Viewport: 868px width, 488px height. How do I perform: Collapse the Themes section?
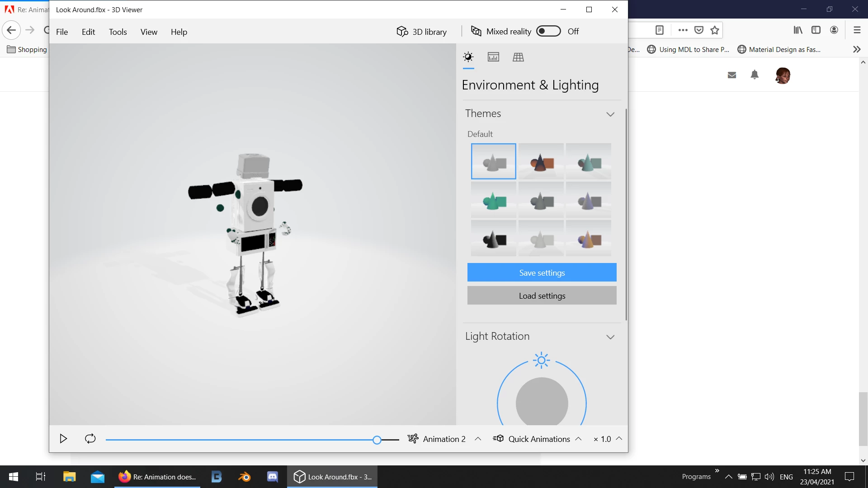tap(610, 114)
